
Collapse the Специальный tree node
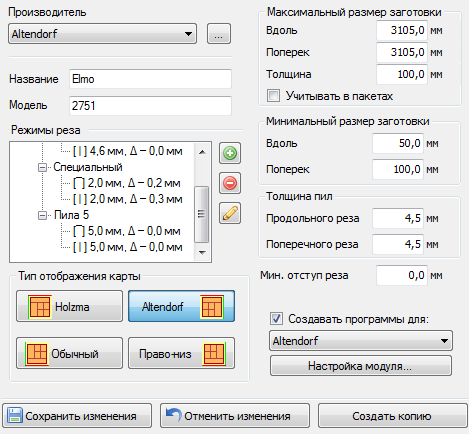(42, 167)
